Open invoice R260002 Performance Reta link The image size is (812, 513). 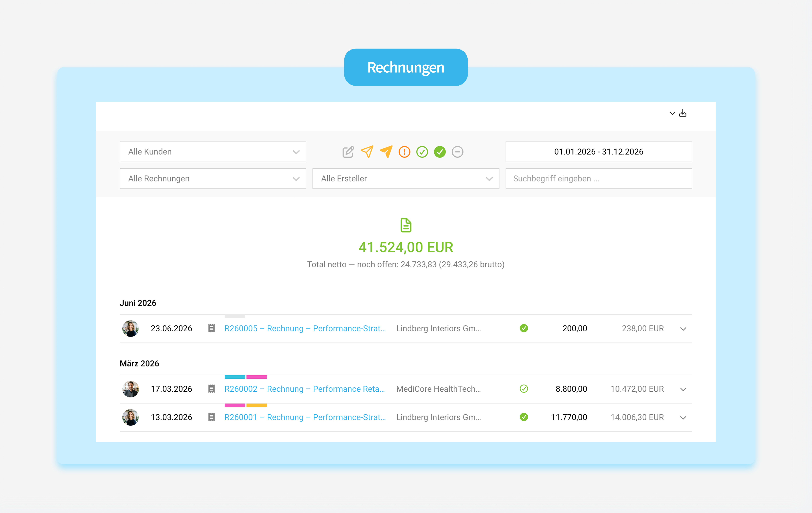coord(305,389)
